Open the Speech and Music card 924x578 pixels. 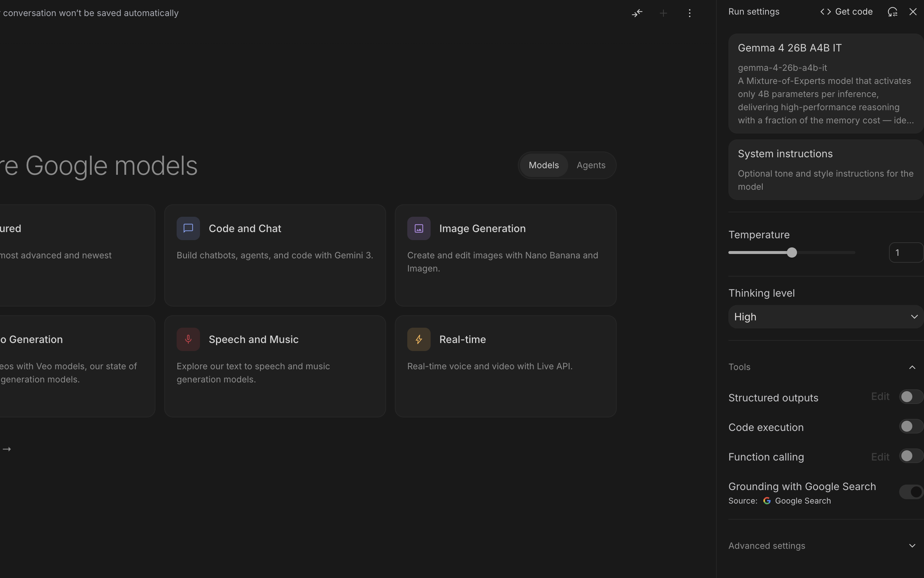pos(275,366)
